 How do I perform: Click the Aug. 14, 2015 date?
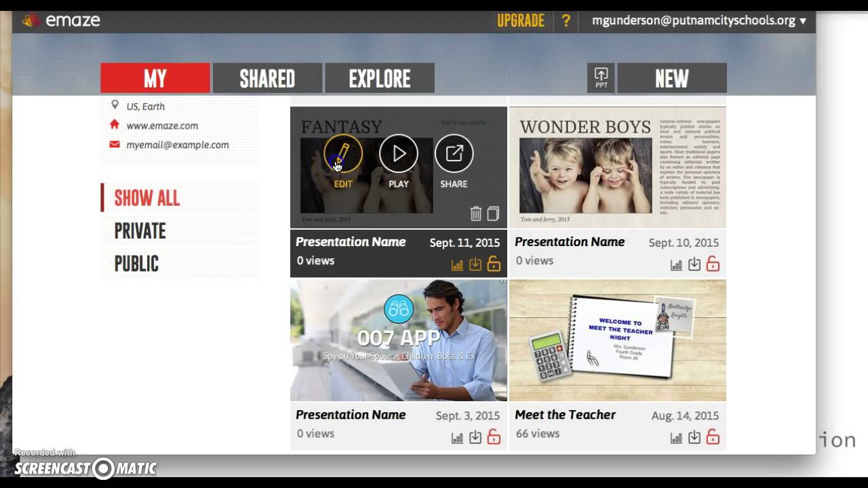coord(685,415)
